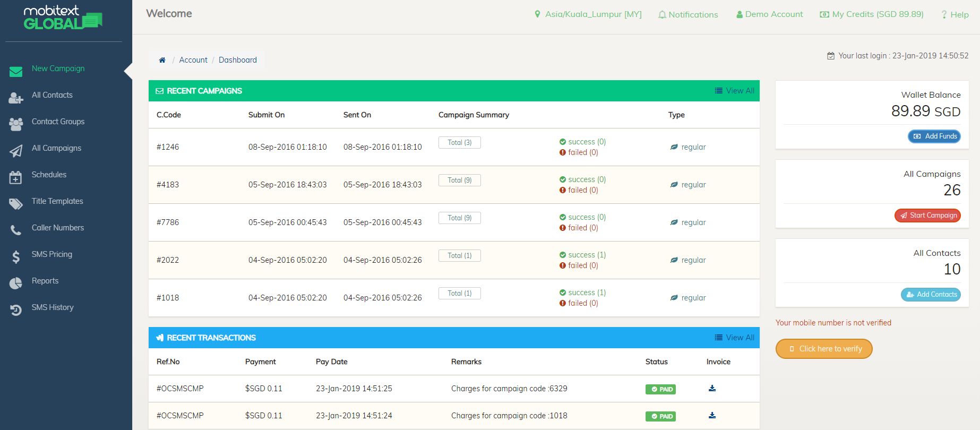Click here to verify mobile number
This screenshot has width=980, height=430.
click(x=824, y=349)
